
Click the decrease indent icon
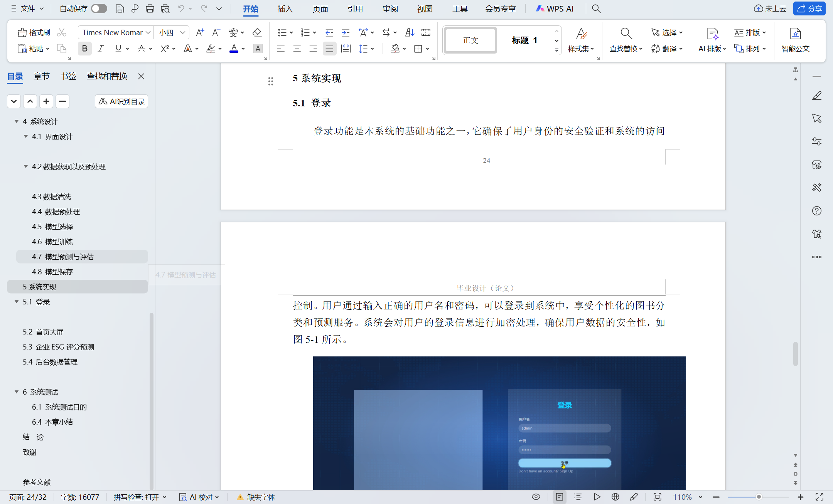tap(329, 32)
